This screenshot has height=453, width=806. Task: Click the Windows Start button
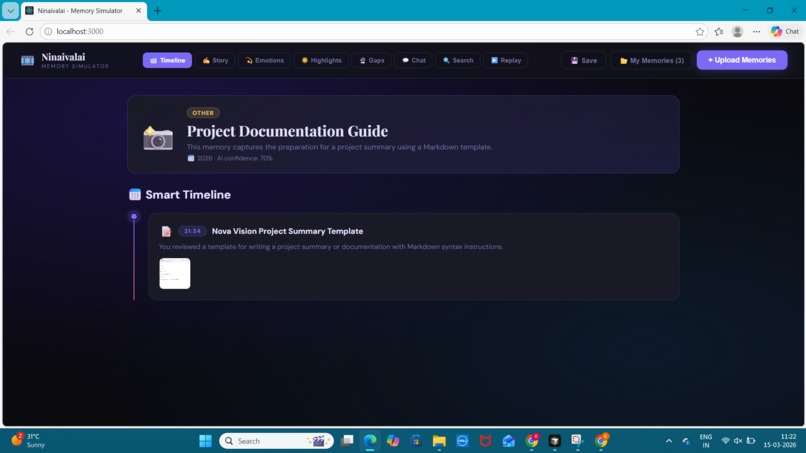tap(205, 441)
